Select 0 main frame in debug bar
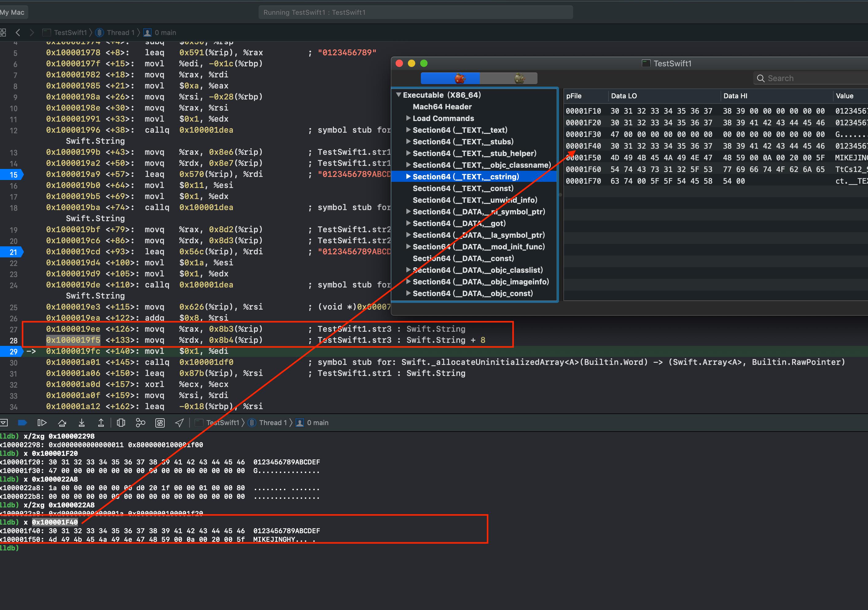This screenshot has height=610, width=868. [x=312, y=423]
